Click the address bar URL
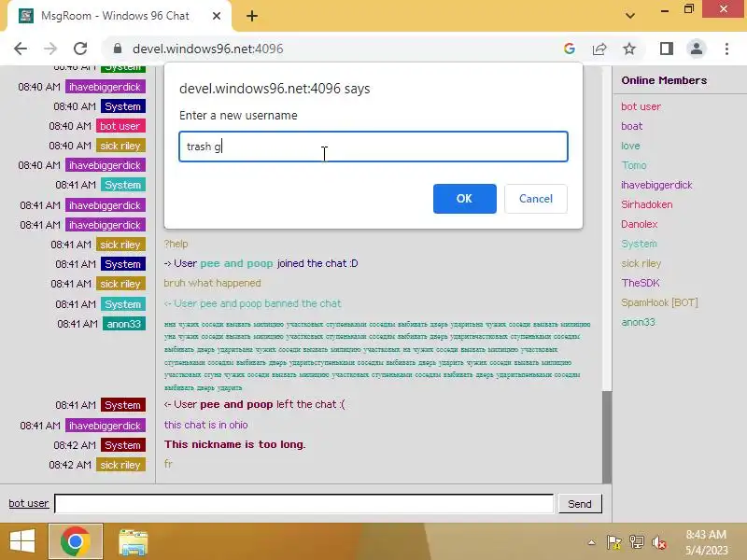The height and width of the screenshot is (560, 747). pyautogui.click(x=207, y=49)
